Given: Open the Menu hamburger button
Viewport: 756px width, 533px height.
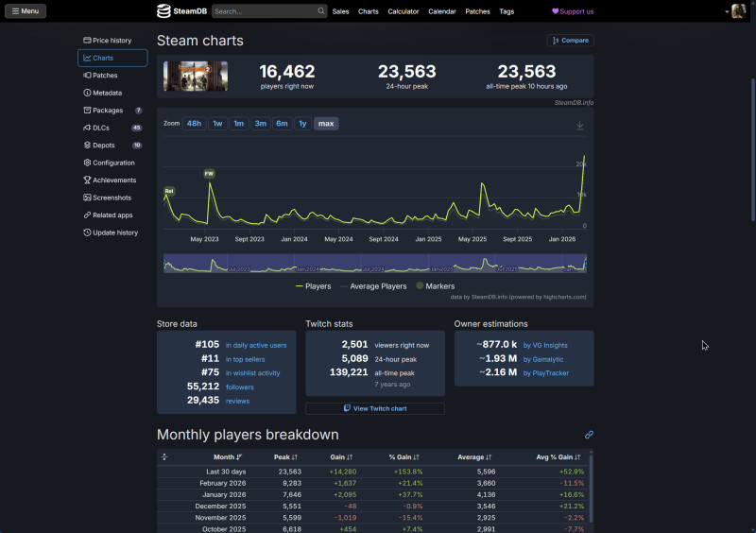Looking at the screenshot, I should tap(26, 11).
